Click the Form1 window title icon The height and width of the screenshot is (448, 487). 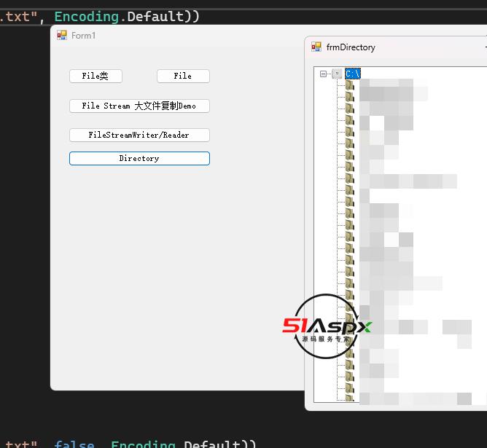tap(62, 35)
